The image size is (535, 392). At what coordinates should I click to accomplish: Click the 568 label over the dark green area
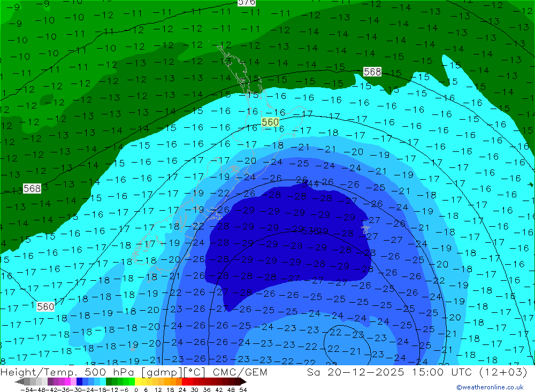click(32, 188)
